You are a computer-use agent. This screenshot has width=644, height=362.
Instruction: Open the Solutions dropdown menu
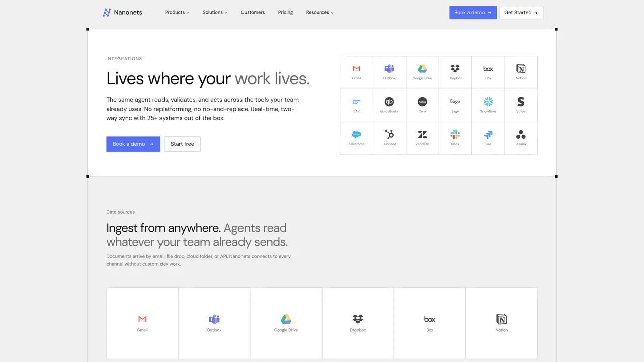(x=215, y=12)
